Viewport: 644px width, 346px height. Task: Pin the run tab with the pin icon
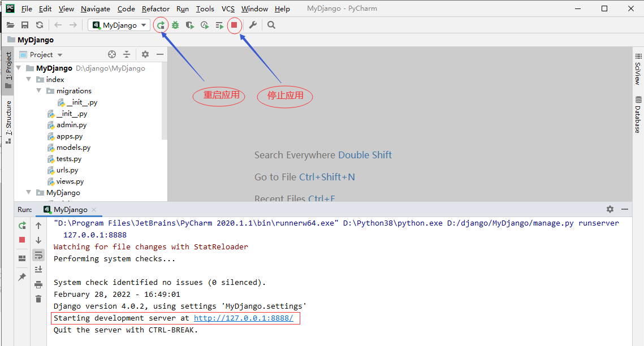click(22, 276)
